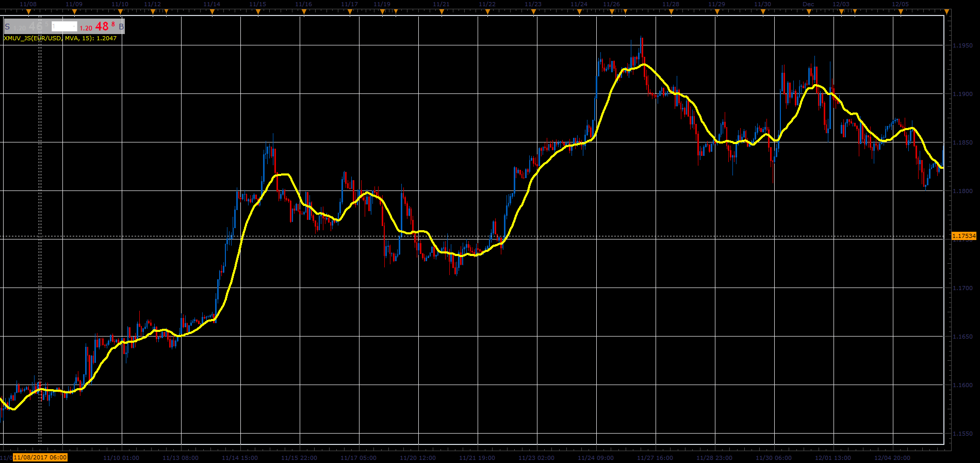Click the orange marker under the 11/15 date
The image size is (980, 463).
click(258, 11)
